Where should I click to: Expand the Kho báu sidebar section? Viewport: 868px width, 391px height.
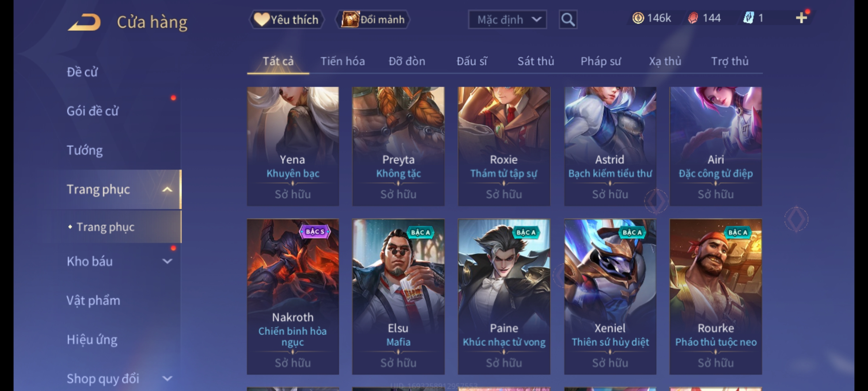[x=167, y=261]
